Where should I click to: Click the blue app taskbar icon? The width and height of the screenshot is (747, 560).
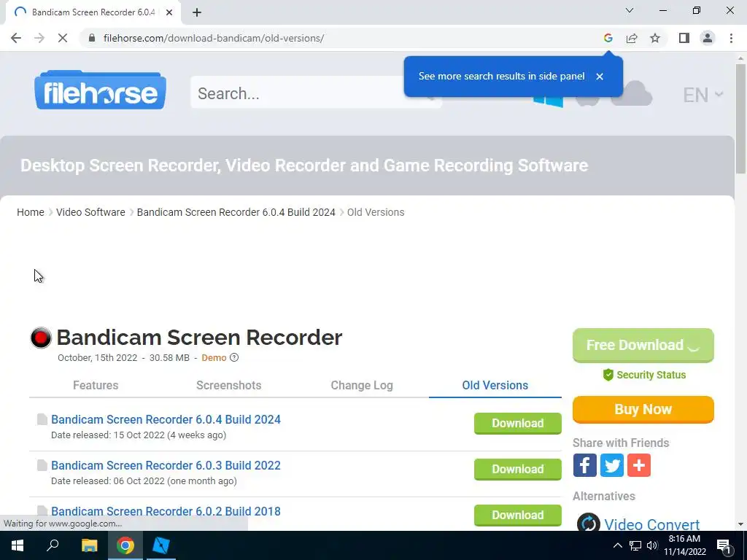coord(160,545)
